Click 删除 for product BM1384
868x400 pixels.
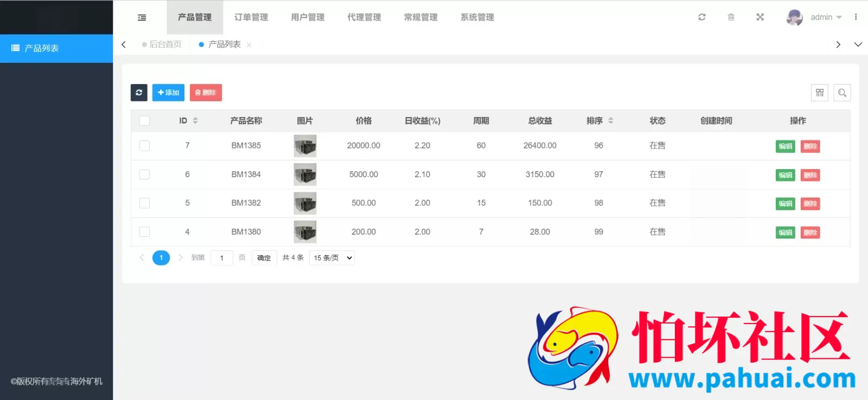(x=810, y=175)
